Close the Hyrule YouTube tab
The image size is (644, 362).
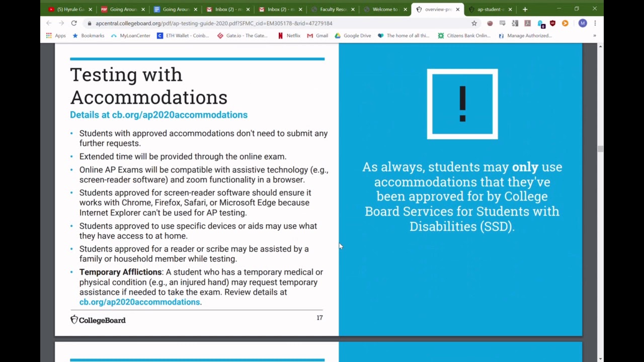tap(91, 9)
